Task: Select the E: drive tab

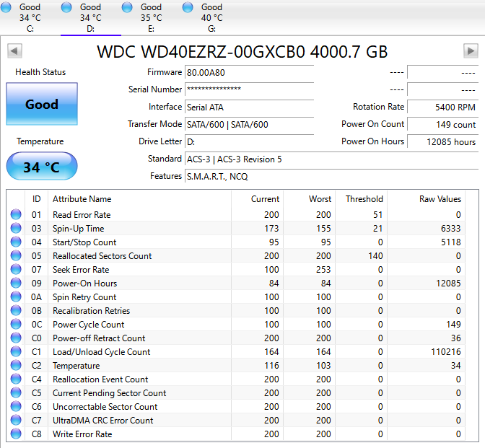Action: (151, 17)
